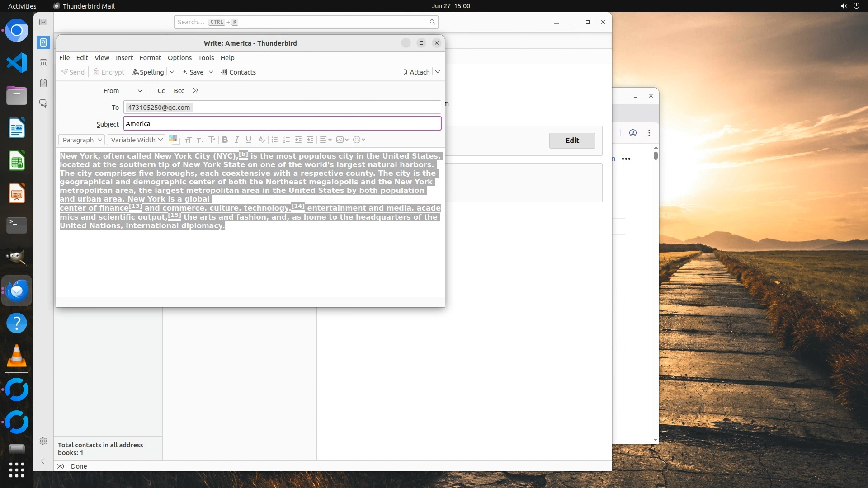
Task: Open the Paragraph style dropdown
Action: click(x=82, y=140)
